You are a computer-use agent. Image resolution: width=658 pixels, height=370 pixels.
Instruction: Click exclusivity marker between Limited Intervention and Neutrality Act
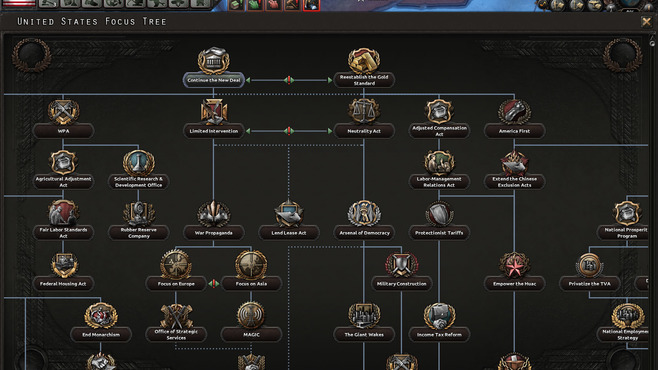tap(289, 131)
